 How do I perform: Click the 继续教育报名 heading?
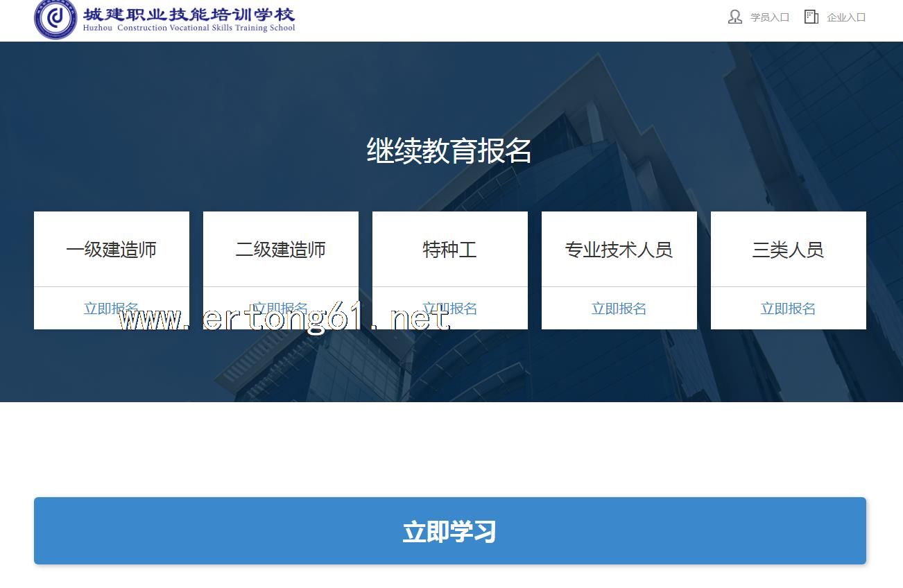pyautogui.click(x=449, y=150)
